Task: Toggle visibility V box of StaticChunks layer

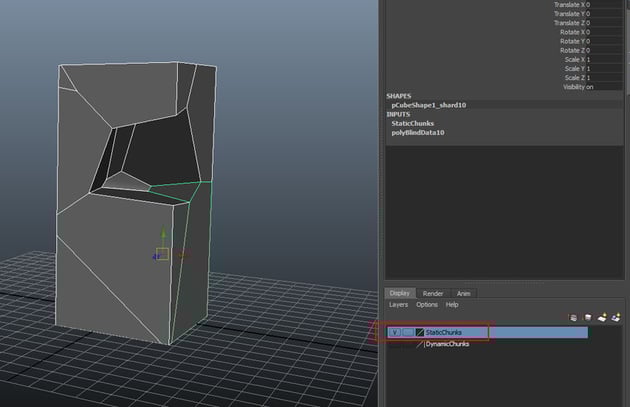Action: coord(395,332)
